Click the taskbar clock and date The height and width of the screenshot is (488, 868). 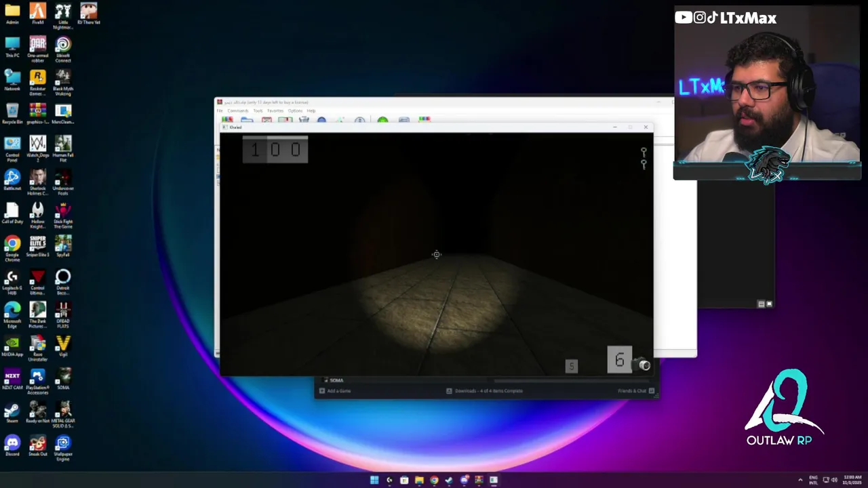[x=852, y=480]
